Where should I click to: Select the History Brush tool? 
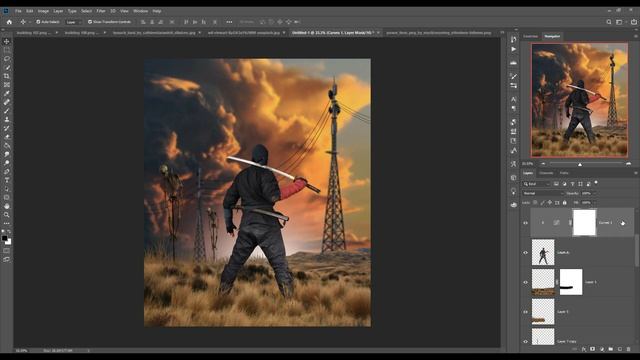pyautogui.click(x=7, y=128)
